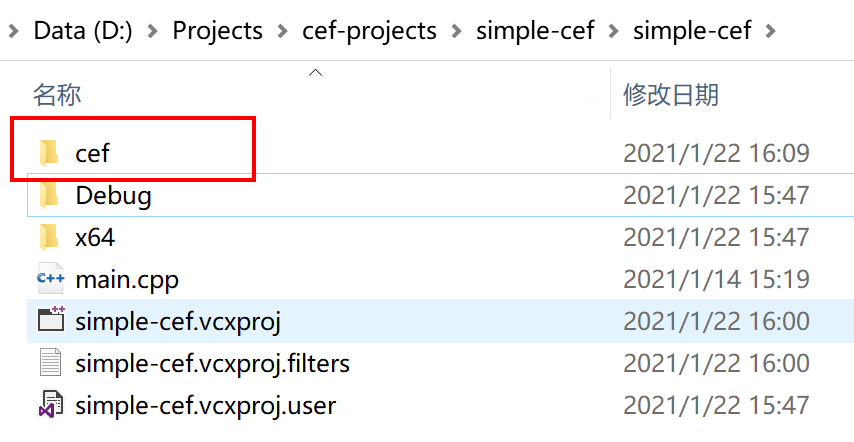Select the x64 folder icon

pos(50,237)
